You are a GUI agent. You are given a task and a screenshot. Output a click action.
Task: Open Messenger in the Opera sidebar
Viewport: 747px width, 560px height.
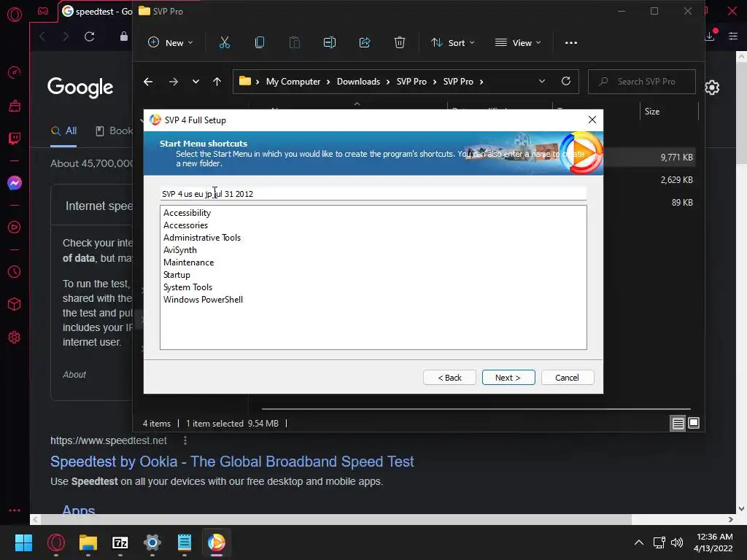tap(15, 183)
